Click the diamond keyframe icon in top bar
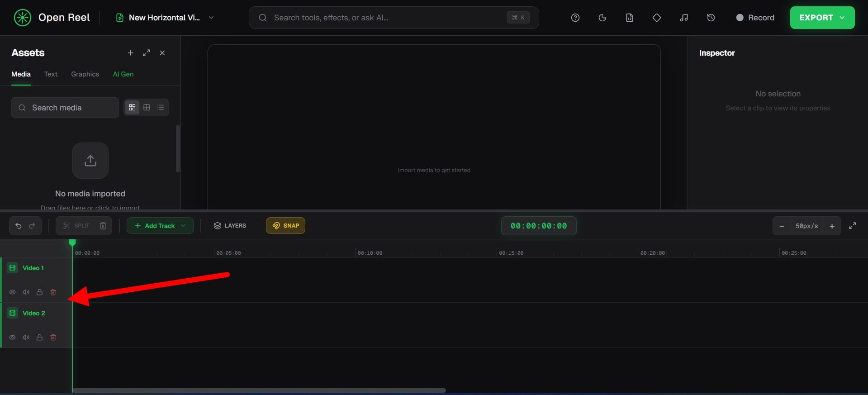 pos(656,18)
